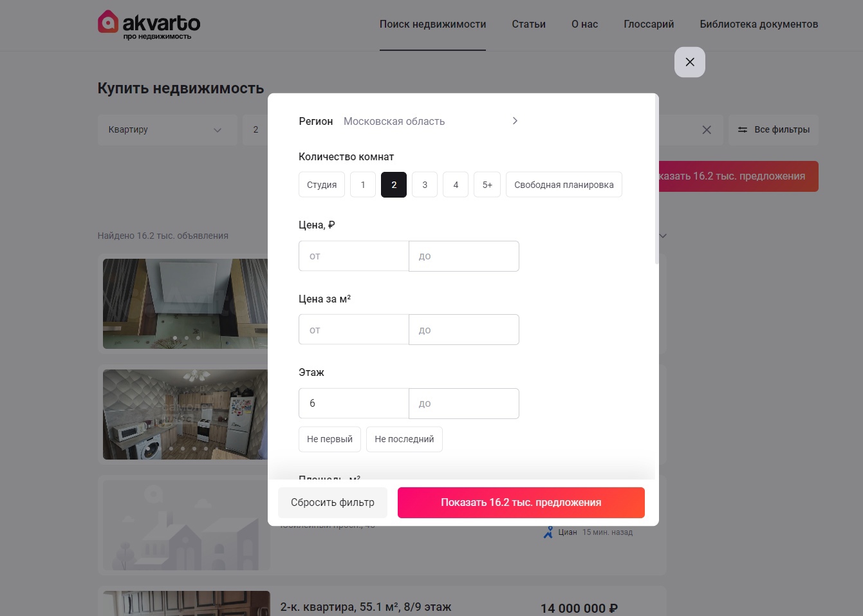Select 5+ rooms option
Viewport: 863px width, 616px height.
point(487,185)
